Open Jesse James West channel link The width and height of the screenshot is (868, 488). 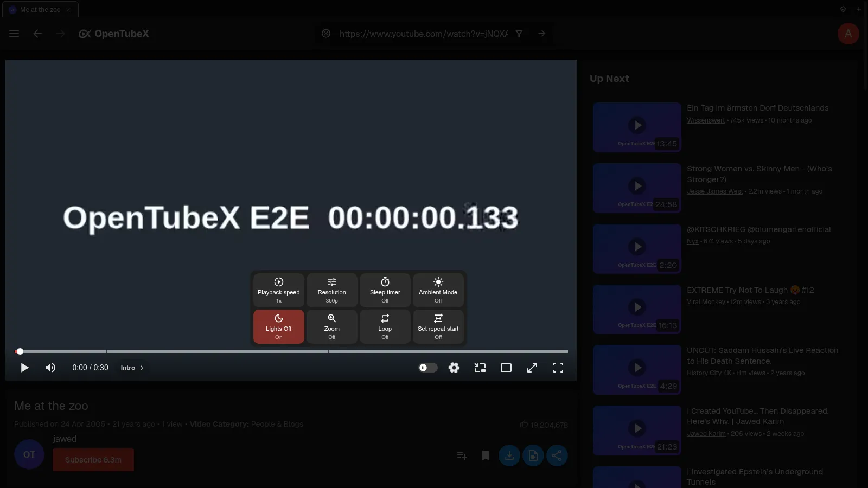715,191
